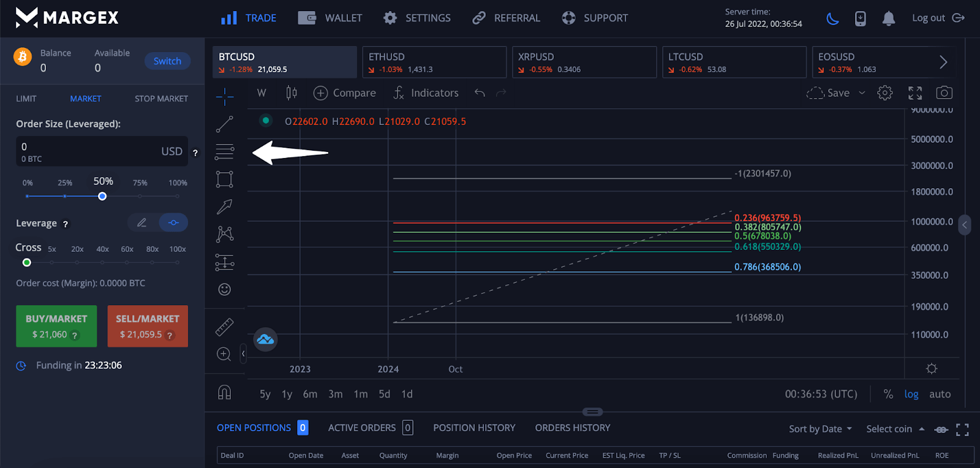Enable magnet mode for drawings

coord(224,393)
